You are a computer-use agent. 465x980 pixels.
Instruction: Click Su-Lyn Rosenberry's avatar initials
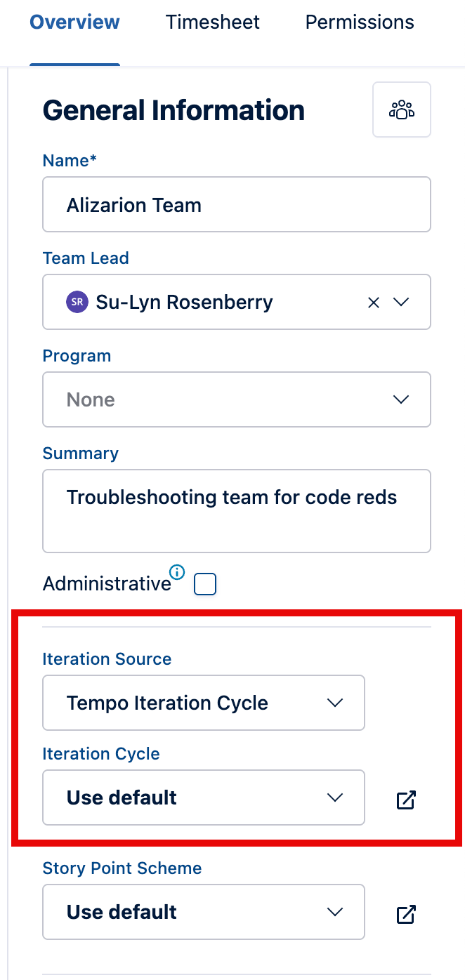tap(77, 302)
